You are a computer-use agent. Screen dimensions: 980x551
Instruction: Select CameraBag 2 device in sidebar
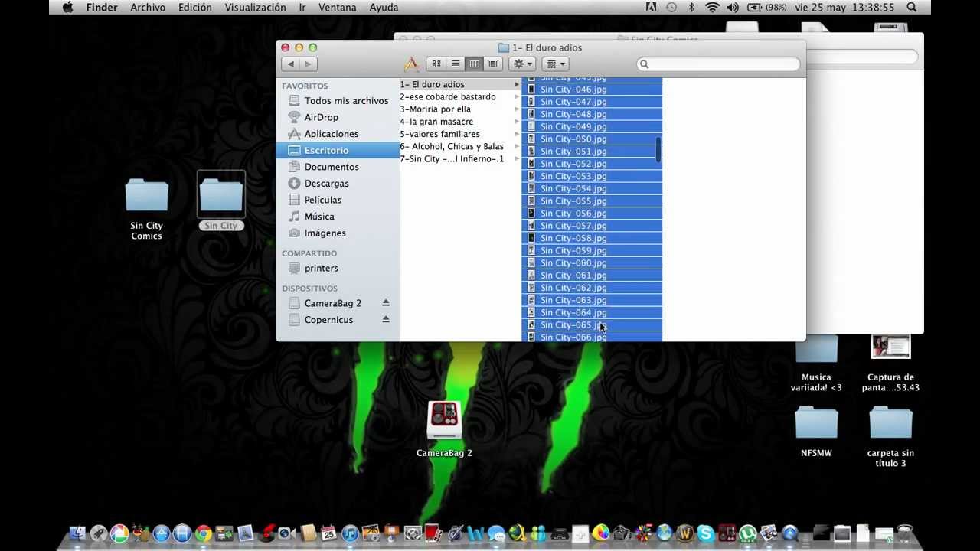point(332,303)
